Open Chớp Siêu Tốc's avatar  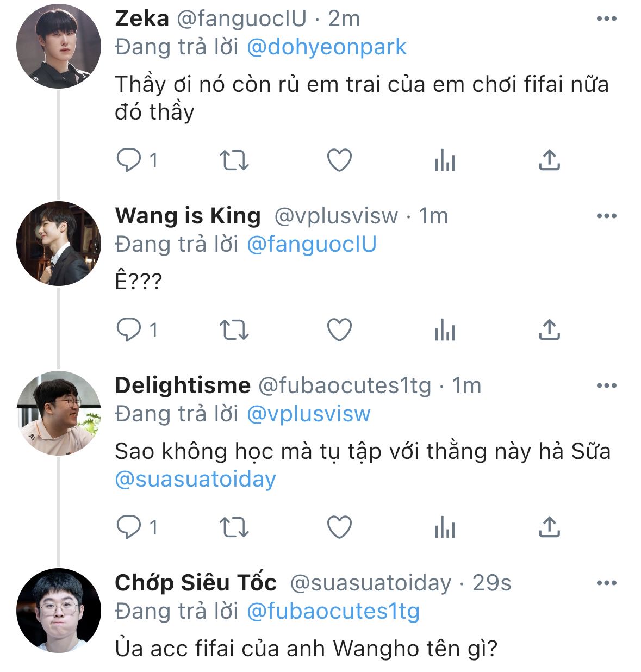[59, 610]
